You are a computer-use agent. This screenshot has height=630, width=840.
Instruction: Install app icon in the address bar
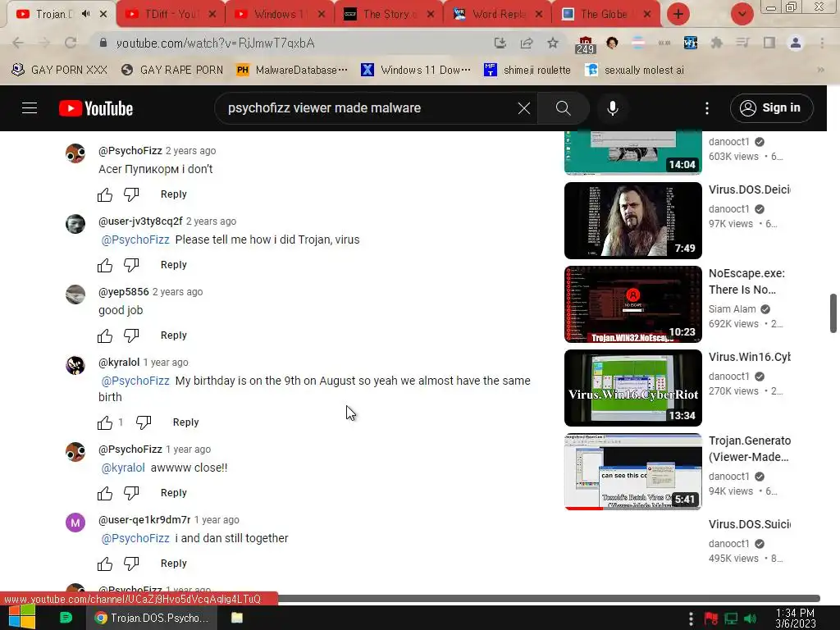click(500, 43)
